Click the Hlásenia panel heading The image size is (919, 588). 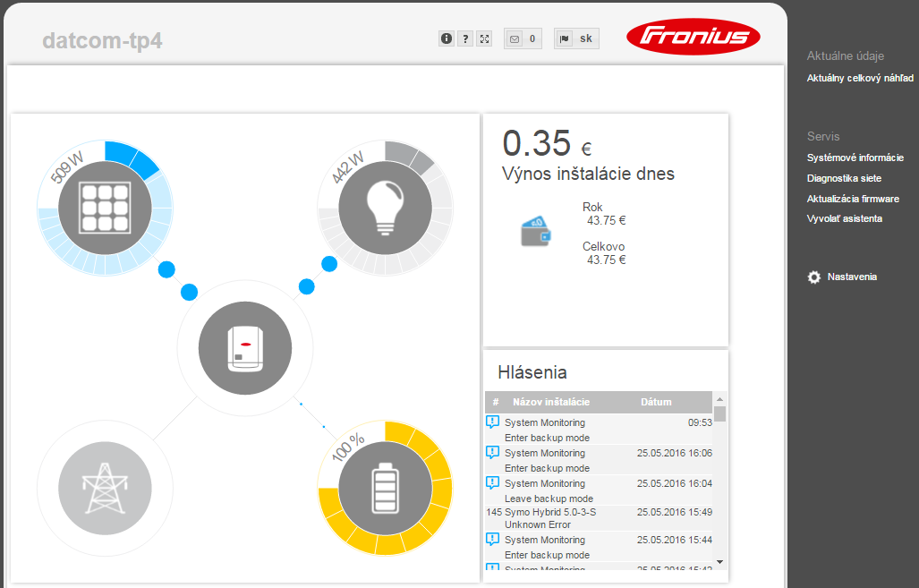click(x=532, y=372)
